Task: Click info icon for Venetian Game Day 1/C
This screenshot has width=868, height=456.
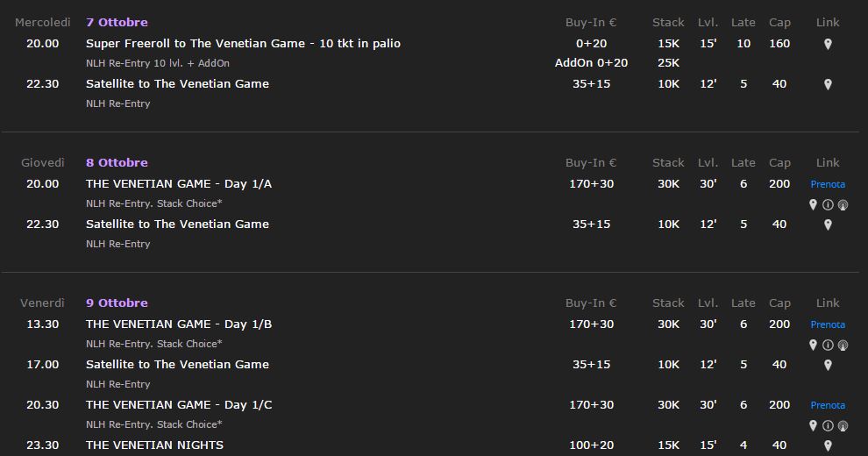Action: [x=828, y=425]
